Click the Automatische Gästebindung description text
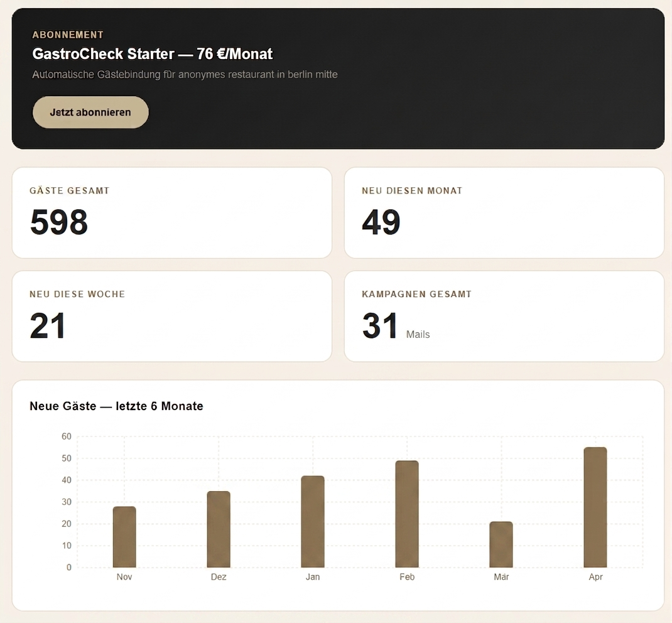Image resolution: width=672 pixels, height=623 pixels. 185,75
